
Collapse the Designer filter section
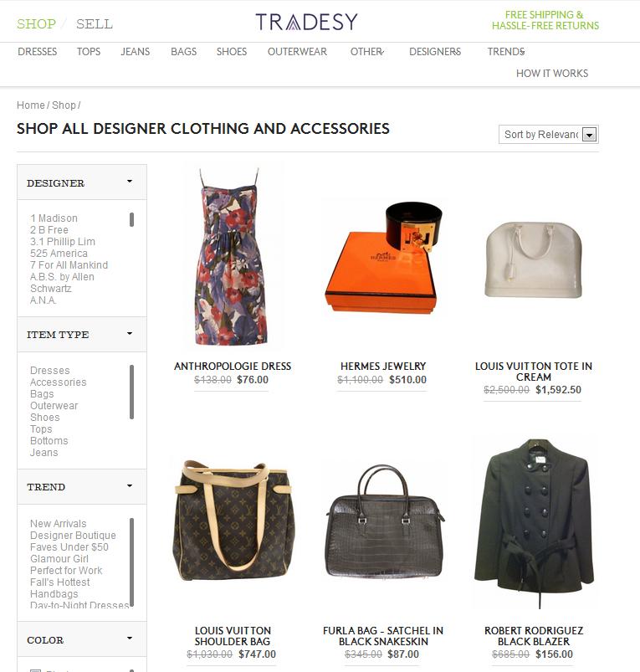tap(82, 182)
